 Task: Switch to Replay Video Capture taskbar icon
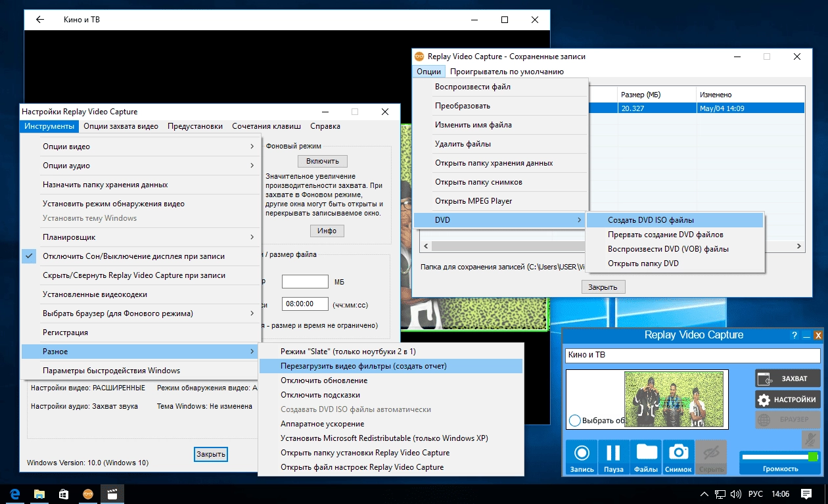pos(87,493)
